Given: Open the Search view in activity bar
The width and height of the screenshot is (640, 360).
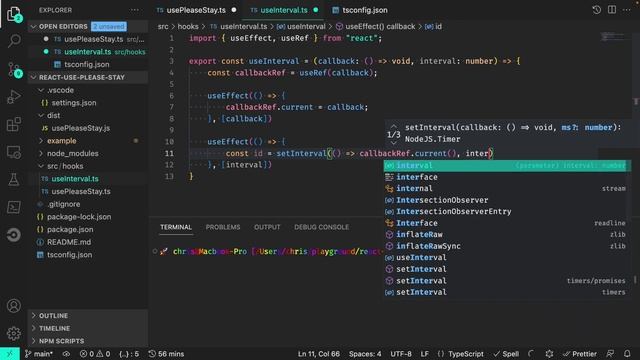Looking at the screenshot, I should point(13,41).
